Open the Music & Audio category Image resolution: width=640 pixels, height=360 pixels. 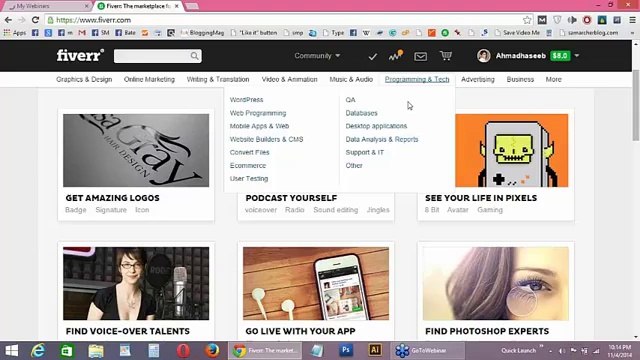pyautogui.click(x=351, y=79)
